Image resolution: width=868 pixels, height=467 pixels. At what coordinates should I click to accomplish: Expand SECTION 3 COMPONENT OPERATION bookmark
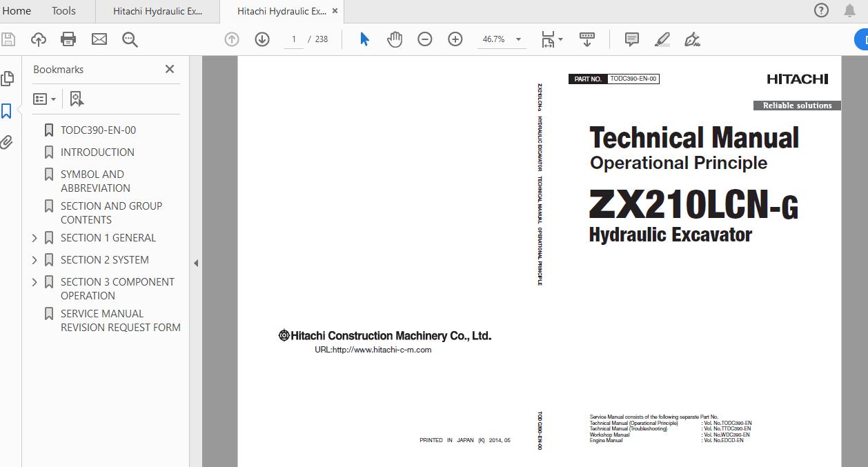tap(35, 282)
